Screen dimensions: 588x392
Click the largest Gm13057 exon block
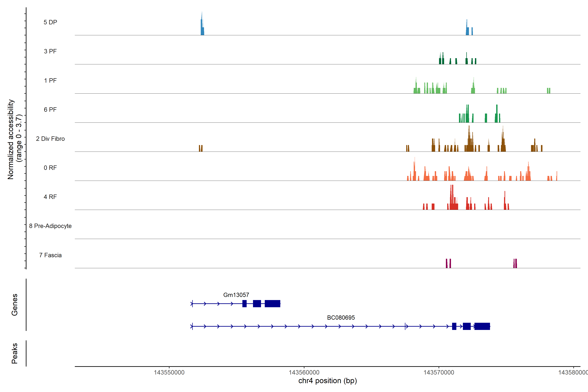point(272,303)
